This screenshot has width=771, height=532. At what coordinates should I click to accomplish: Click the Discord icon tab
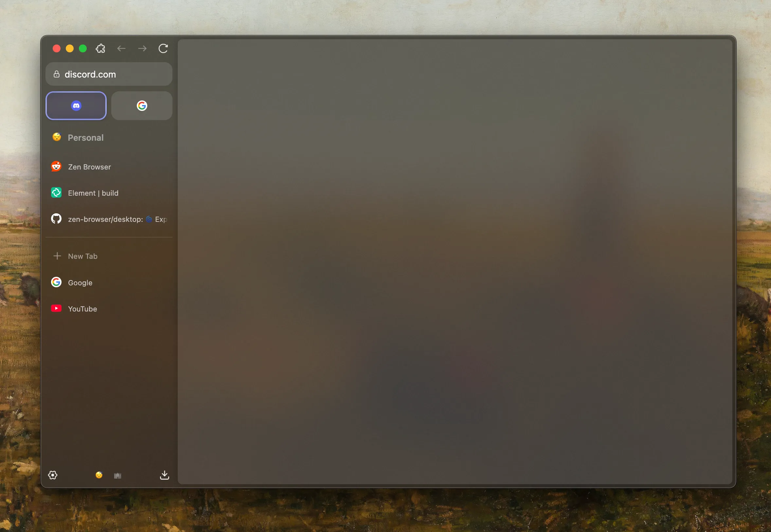[76, 105]
